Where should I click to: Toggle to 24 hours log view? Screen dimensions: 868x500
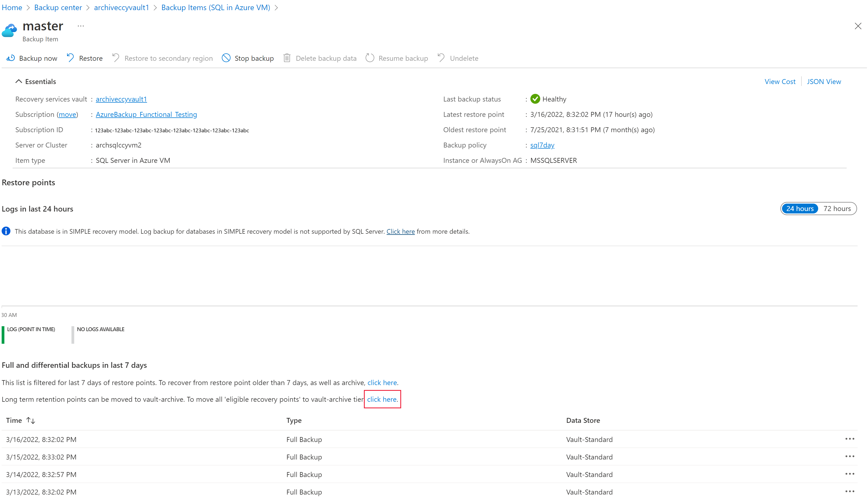800,208
